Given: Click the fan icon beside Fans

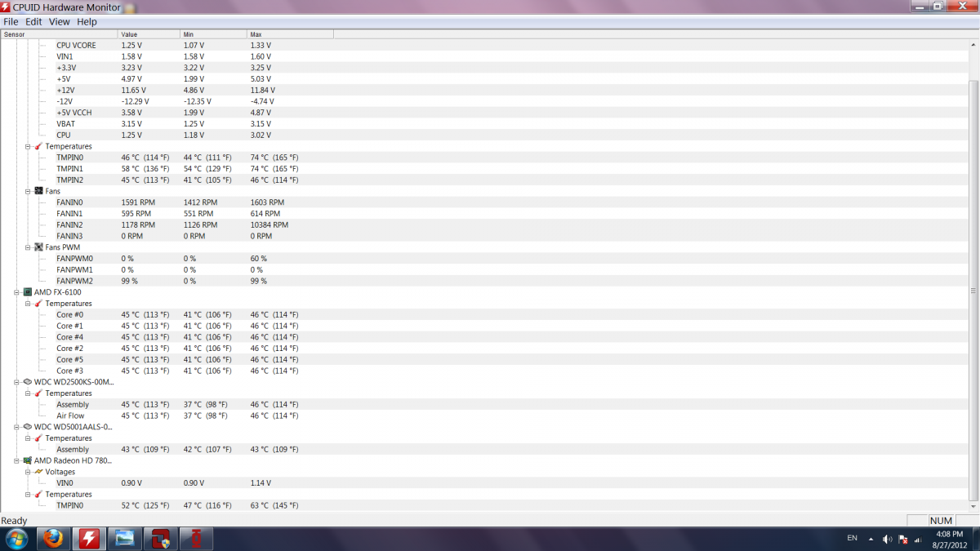Looking at the screenshot, I should [38, 191].
